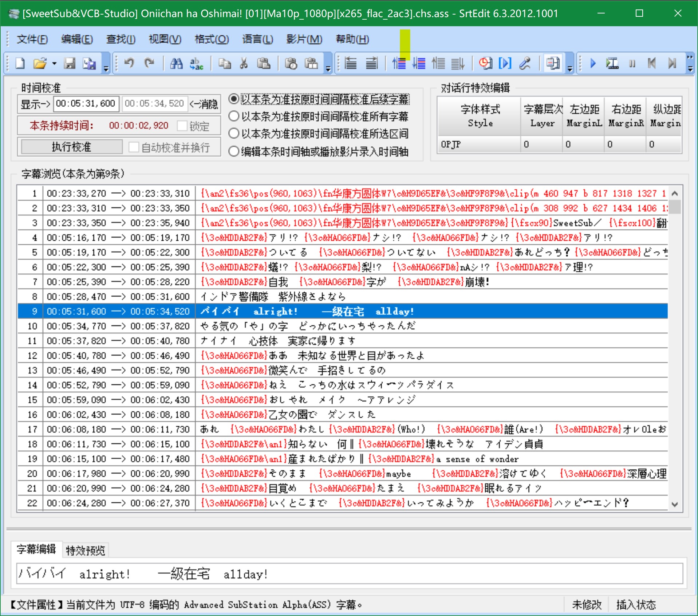
Task: Open the 视图(V) menu
Action: click(165, 39)
